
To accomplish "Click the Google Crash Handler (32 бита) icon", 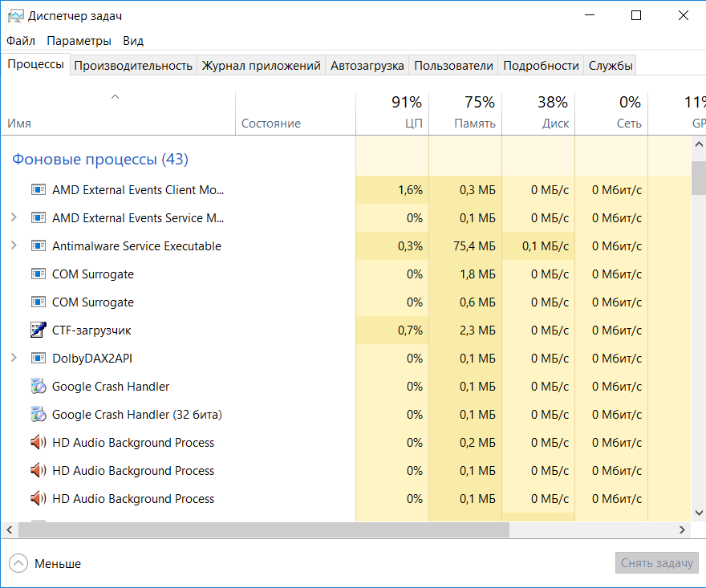I will (x=39, y=414).
